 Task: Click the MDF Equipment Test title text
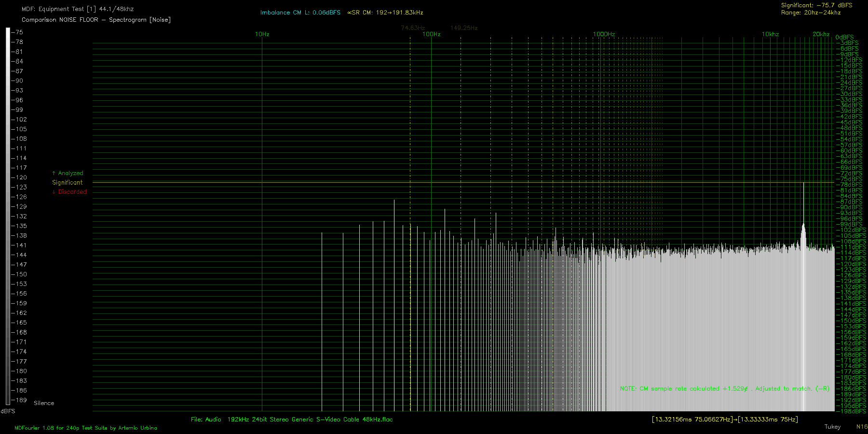tap(78, 9)
